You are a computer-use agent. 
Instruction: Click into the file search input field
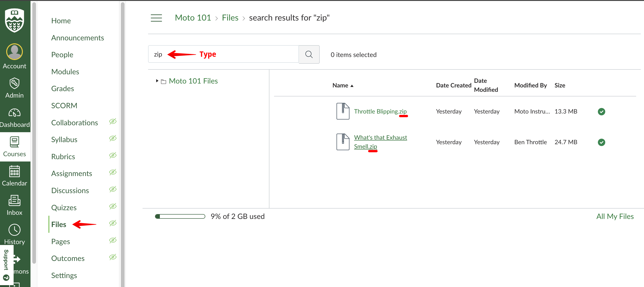[250, 54]
